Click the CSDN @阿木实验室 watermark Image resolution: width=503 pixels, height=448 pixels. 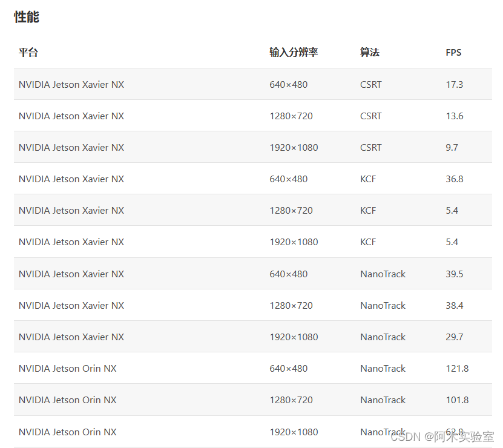(442, 437)
